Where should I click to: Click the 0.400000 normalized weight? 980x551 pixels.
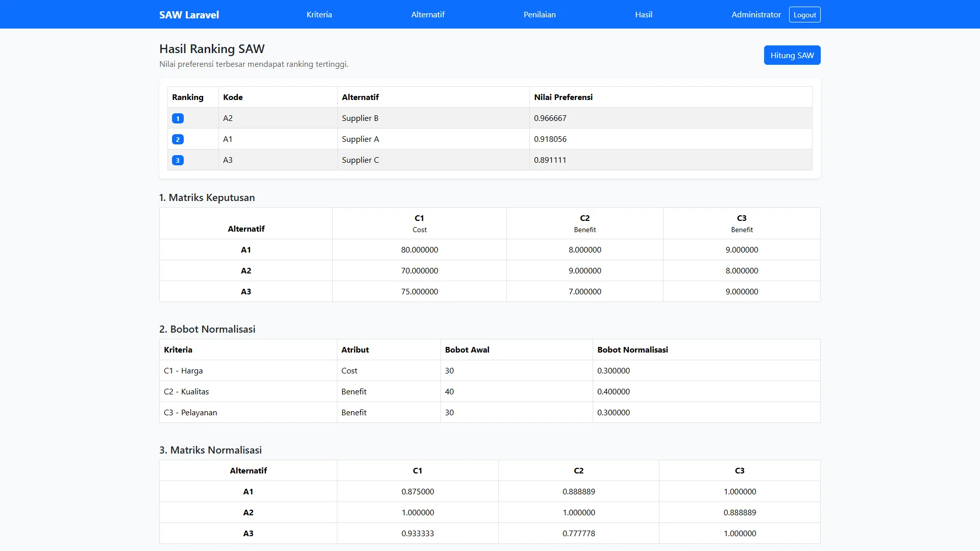click(x=614, y=391)
